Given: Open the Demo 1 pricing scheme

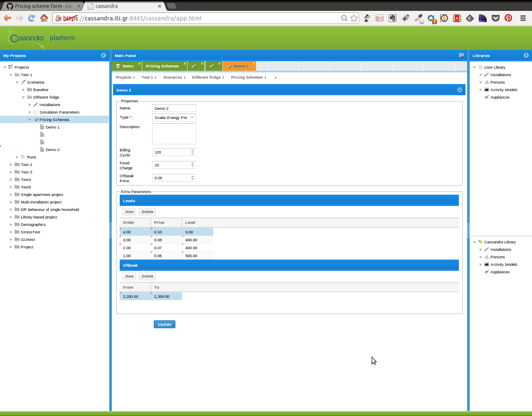Looking at the screenshot, I should 52,127.
